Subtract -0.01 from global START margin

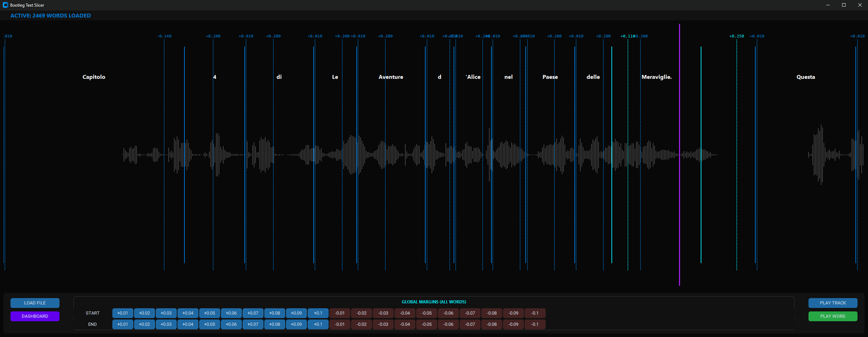[339, 313]
